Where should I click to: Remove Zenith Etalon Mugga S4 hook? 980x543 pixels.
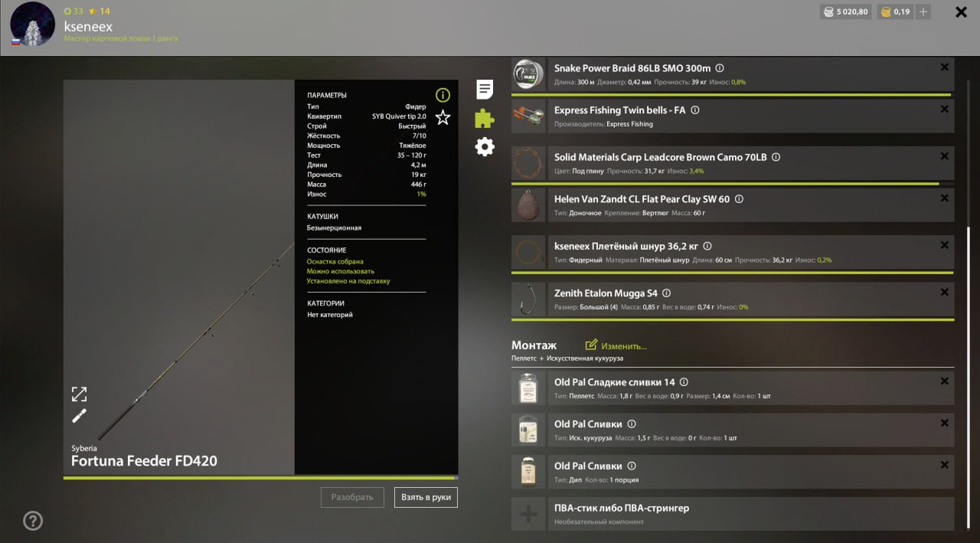point(944,293)
